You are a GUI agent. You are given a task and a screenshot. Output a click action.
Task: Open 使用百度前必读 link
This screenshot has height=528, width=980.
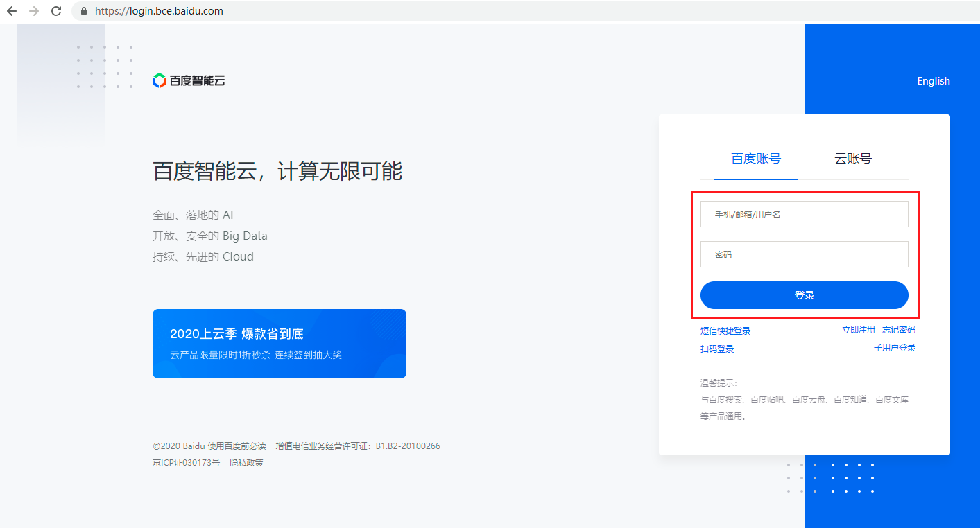(237, 446)
